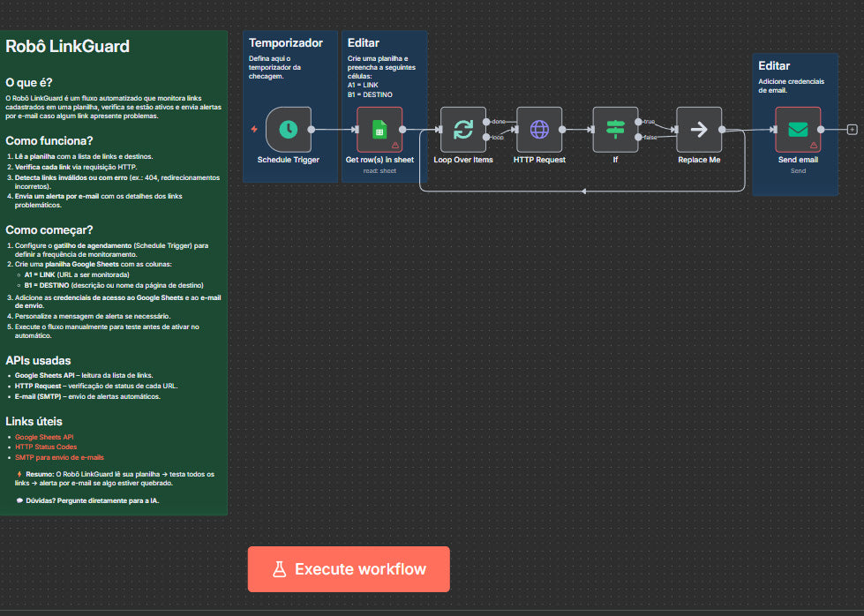Add a node with the plus after Send email
Image resolution: width=864 pixels, height=616 pixels.
pyautogui.click(x=852, y=130)
